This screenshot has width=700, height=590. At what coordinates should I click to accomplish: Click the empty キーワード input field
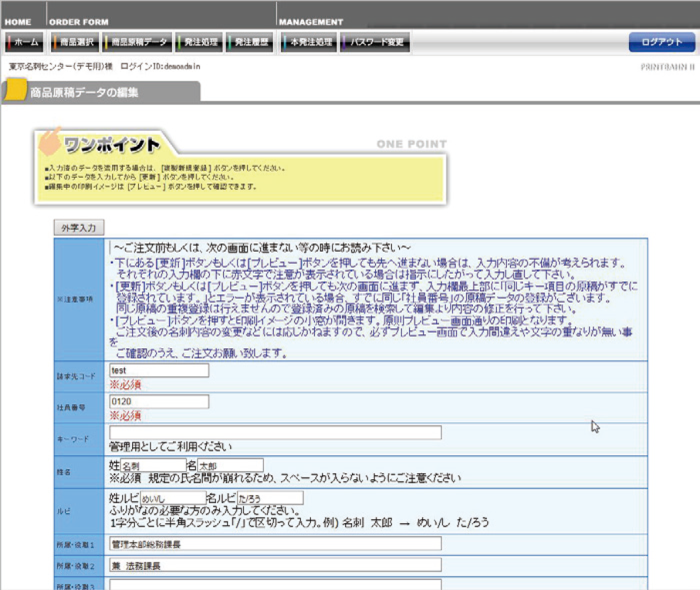click(275, 433)
